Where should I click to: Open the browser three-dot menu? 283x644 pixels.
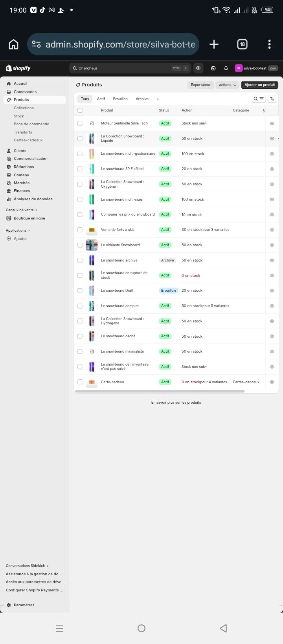(269, 44)
